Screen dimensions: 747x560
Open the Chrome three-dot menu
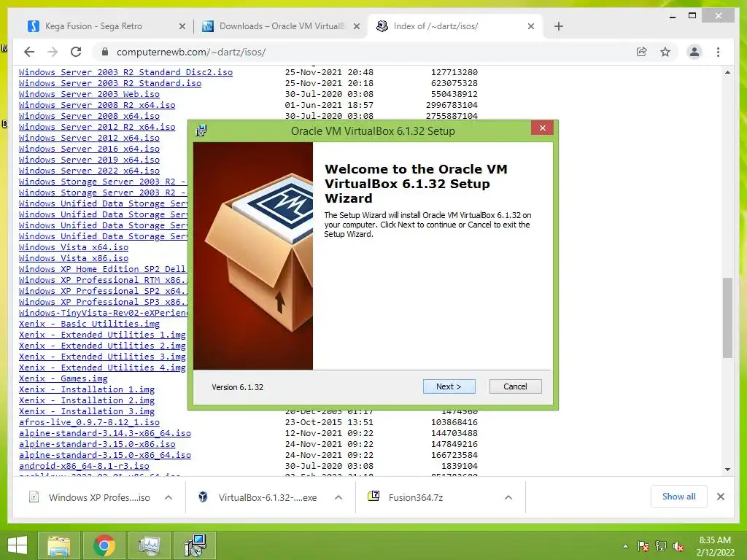[718, 52]
